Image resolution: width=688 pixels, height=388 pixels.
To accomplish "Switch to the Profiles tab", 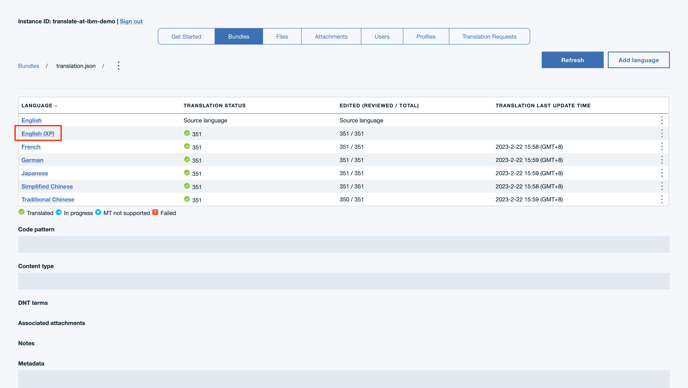I will (426, 36).
